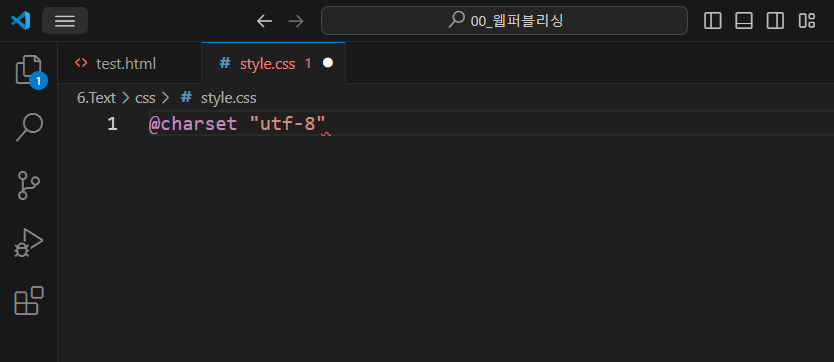Open the Customize Layout menu icon
The width and height of the screenshot is (834, 362).
[x=807, y=21]
